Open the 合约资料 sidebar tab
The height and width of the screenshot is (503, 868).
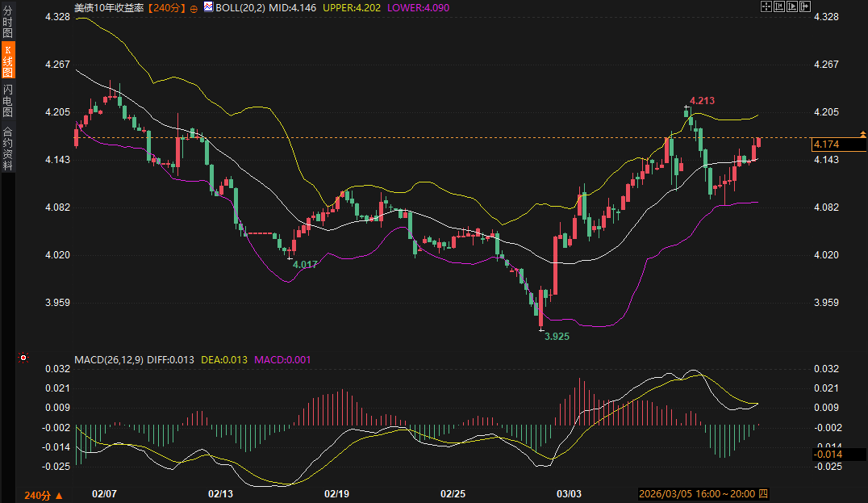[x=8, y=148]
